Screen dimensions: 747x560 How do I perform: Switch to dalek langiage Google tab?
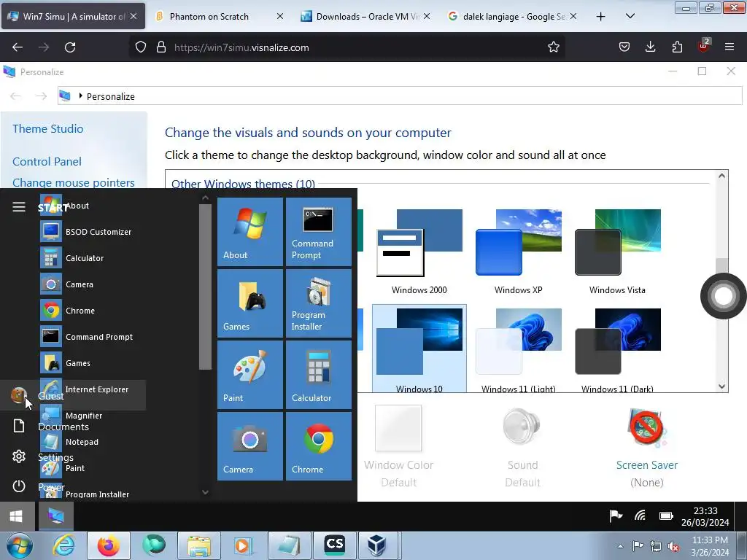513,16
